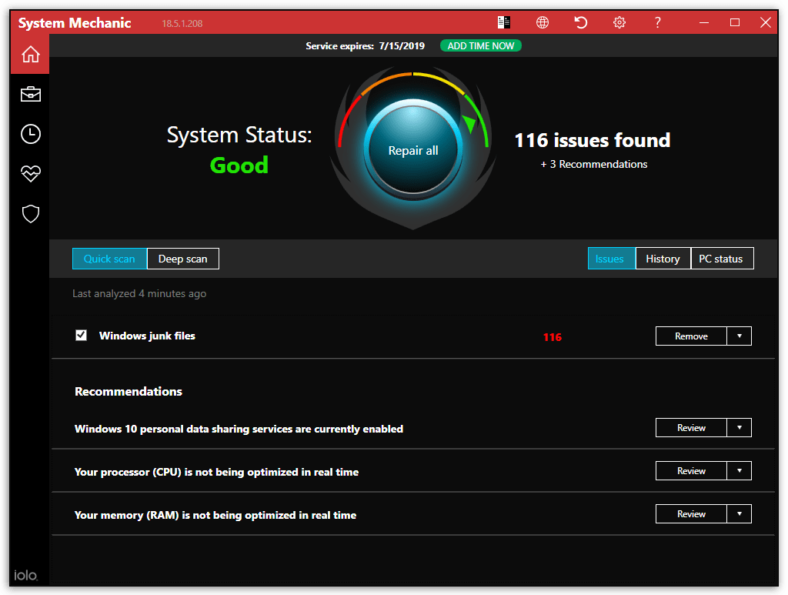Open the clock history sidebar icon
The image size is (788, 595).
tap(30, 134)
